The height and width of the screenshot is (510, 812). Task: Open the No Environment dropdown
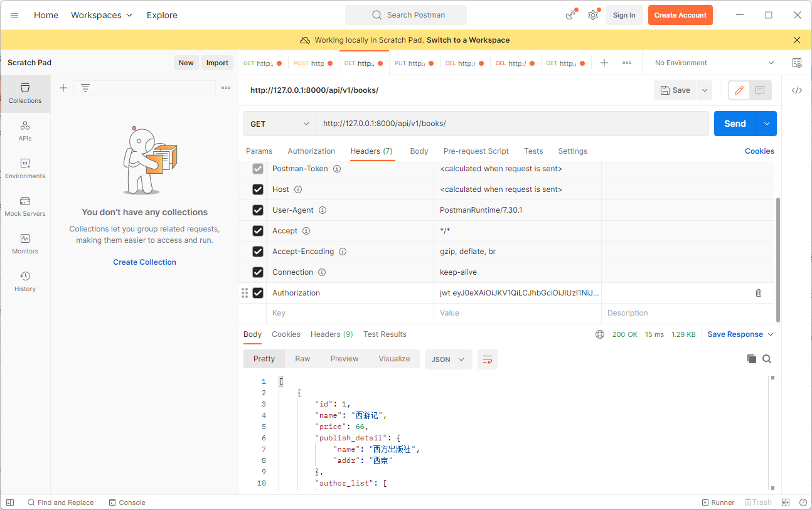click(714, 63)
